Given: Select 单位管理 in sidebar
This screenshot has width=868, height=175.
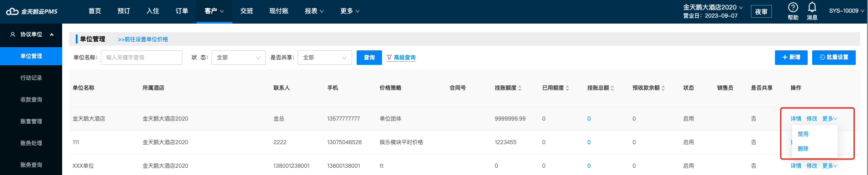Looking at the screenshot, I should click(x=31, y=56).
